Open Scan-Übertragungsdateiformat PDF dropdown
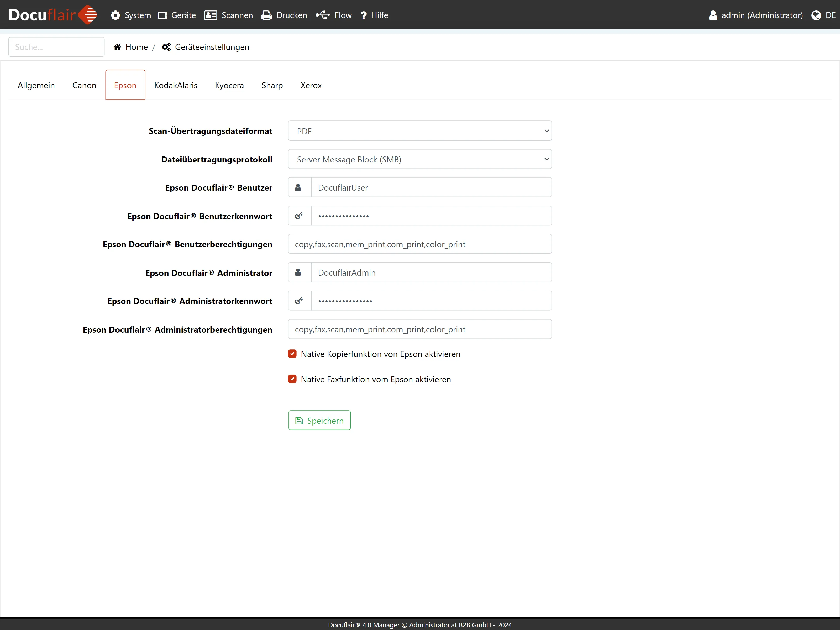 (420, 131)
